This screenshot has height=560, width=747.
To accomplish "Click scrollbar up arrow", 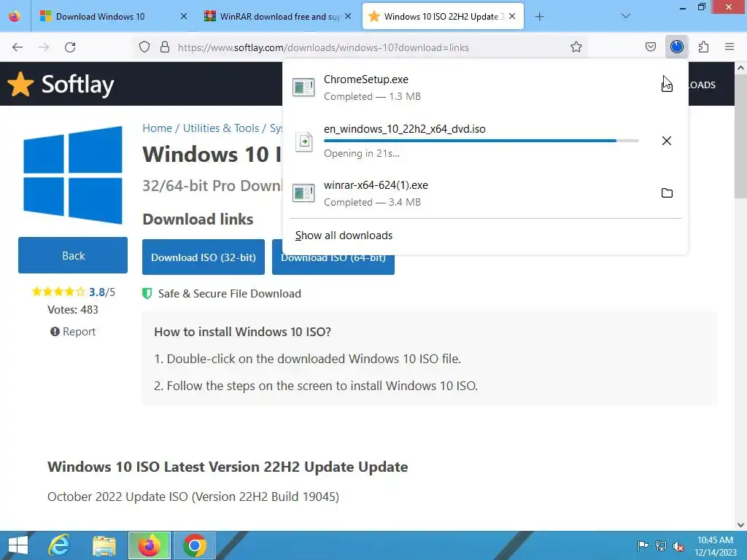I will coord(741,68).
